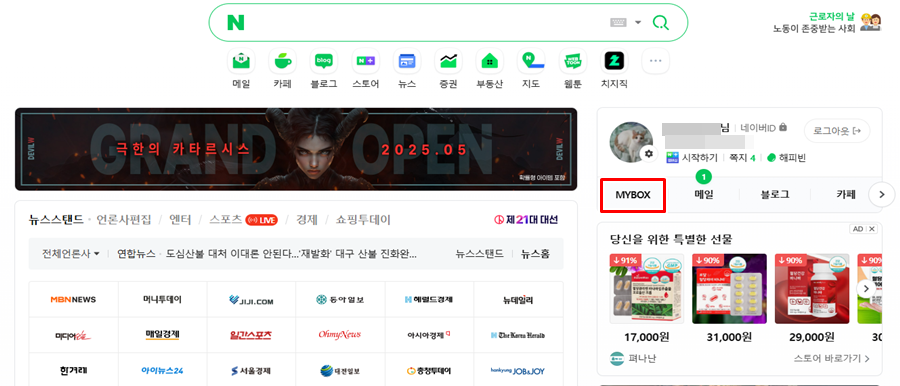900x386 pixels.
Task: Click the lock icon beside 네이버ID
Action: pyautogui.click(x=783, y=128)
